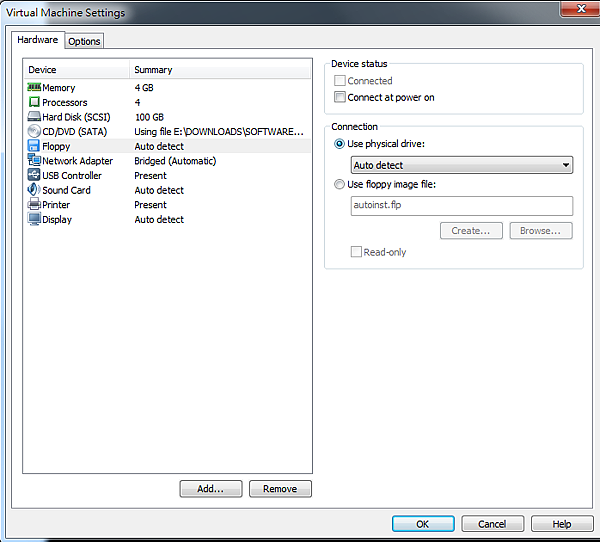Screen dimensions: 600x543
Task: Click the Using file E:\DOWNLOADS summary
Action: (x=219, y=132)
